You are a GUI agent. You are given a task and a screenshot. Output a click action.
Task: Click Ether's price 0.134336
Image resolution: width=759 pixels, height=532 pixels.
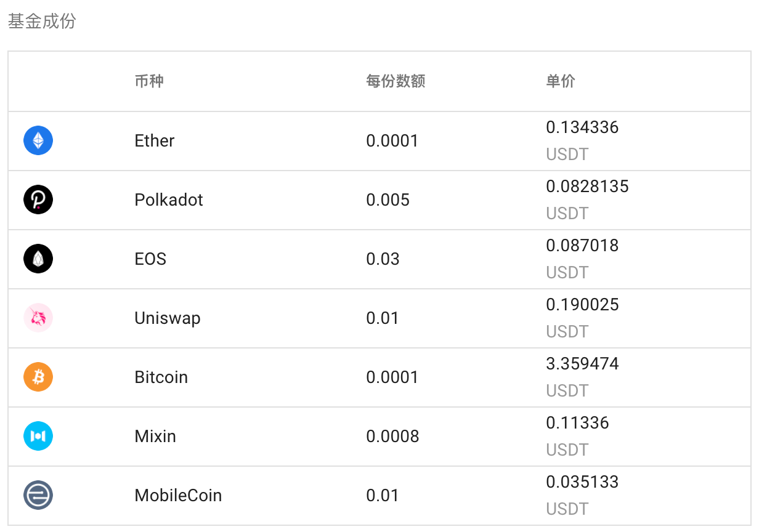(582, 127)
